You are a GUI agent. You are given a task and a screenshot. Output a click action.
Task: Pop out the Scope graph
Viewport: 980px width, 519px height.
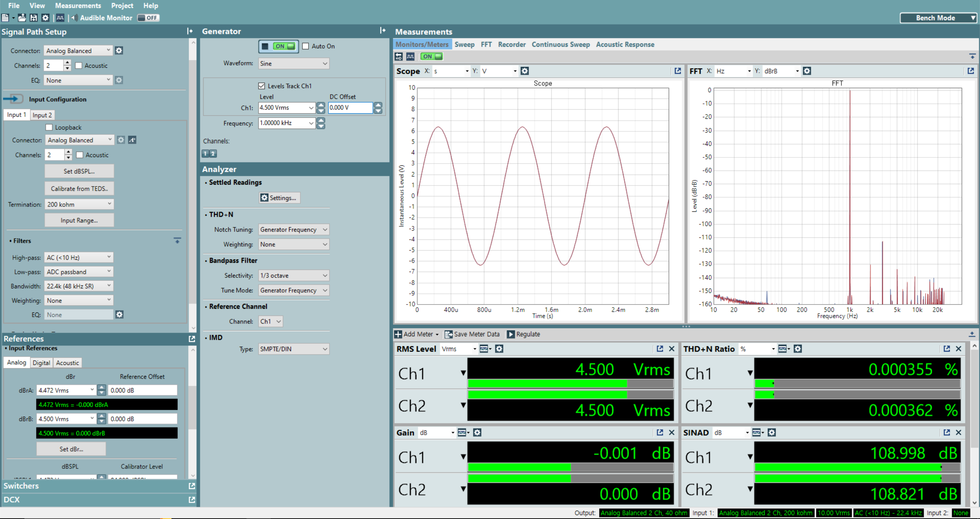[678, 71]
